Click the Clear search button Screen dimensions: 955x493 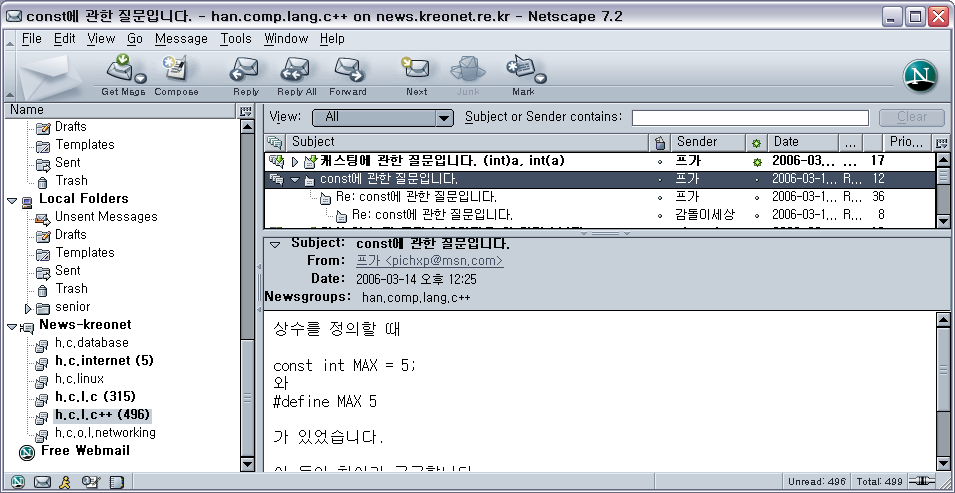[912, 117]
